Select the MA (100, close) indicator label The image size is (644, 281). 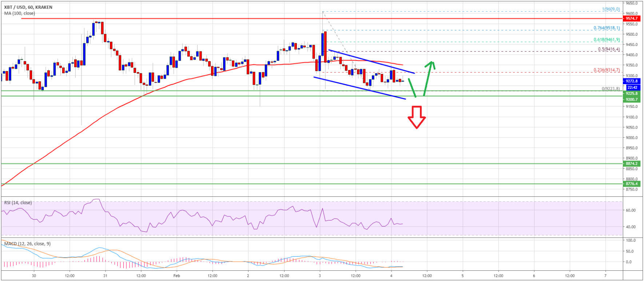(20, 13)
